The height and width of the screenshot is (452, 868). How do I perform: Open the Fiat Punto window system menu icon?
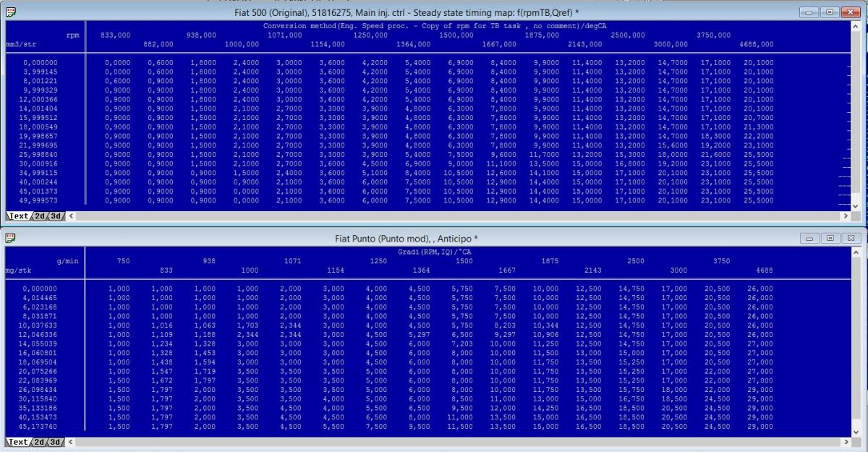(x=10, y=238)
